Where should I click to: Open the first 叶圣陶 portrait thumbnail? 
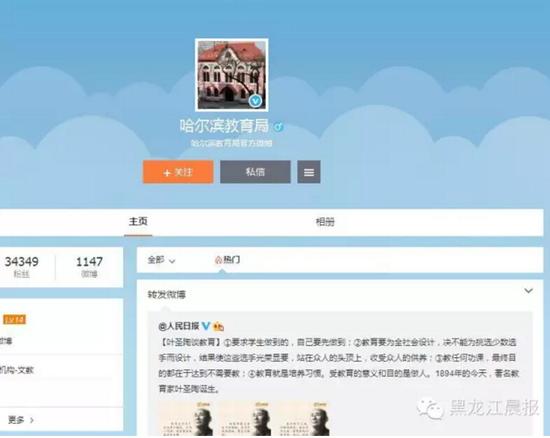(186, 419)
